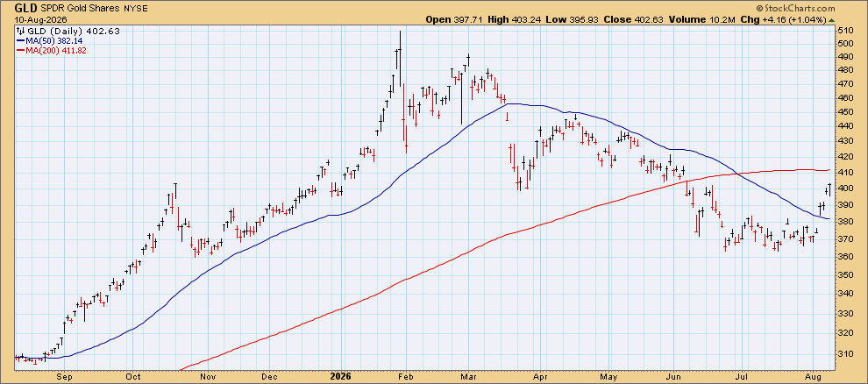
Task: Click the price bar icon before GLD (Daily)
Action: 20,31
